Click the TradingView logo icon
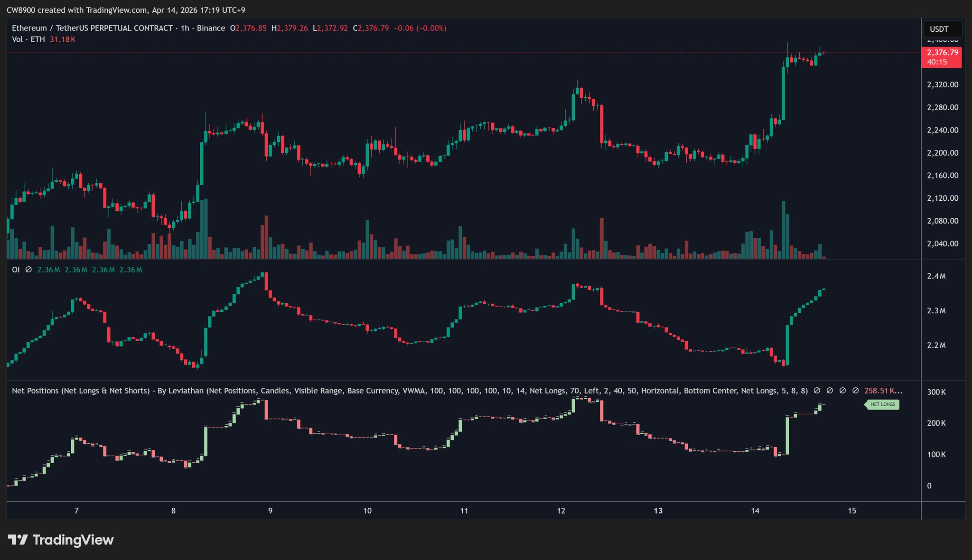972x560 pixels. [18, 540]
